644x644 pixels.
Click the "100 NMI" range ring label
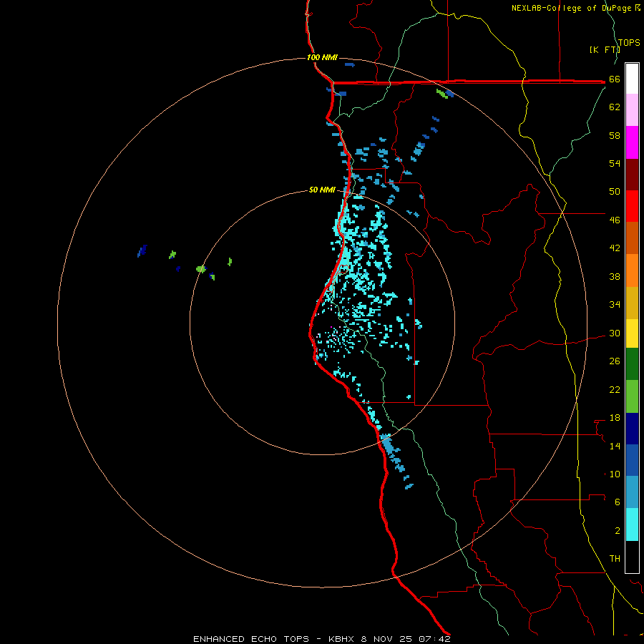[322, 57]
